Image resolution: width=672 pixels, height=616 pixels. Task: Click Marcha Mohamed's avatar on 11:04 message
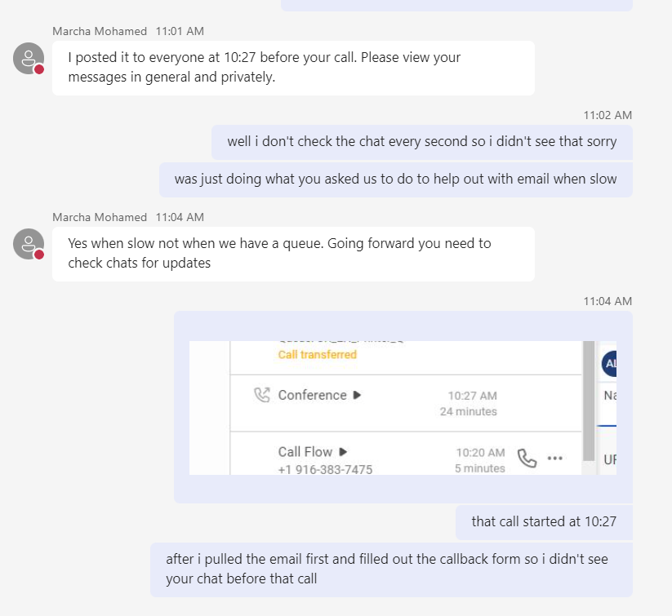pyautogui.click(x=29, y=244)
